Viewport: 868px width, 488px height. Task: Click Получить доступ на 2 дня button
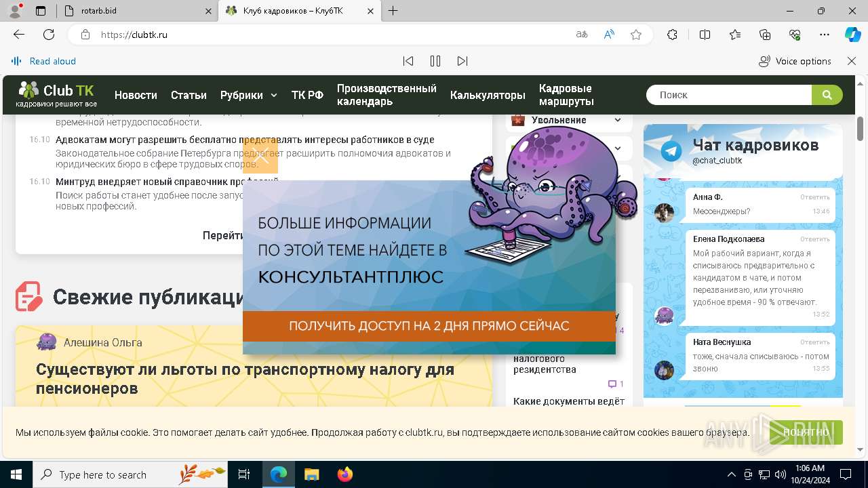coord(429,326)
